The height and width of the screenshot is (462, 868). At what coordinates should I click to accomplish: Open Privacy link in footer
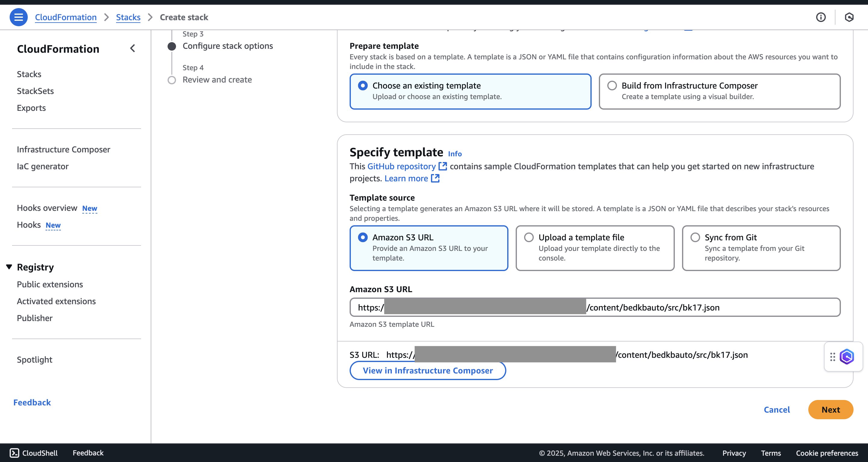coord(734,453)
